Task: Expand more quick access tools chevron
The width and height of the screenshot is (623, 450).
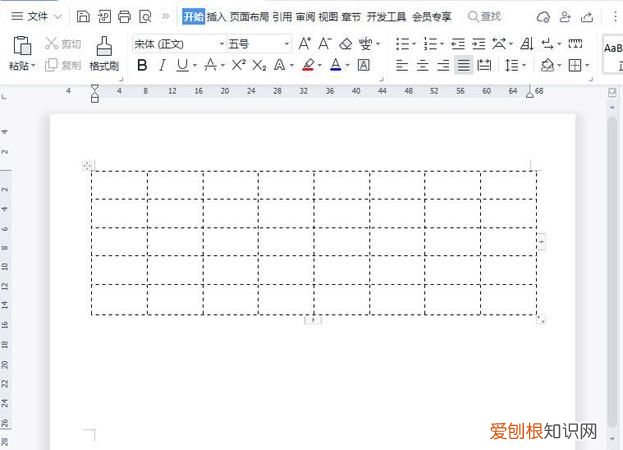Action: (165, 16)
